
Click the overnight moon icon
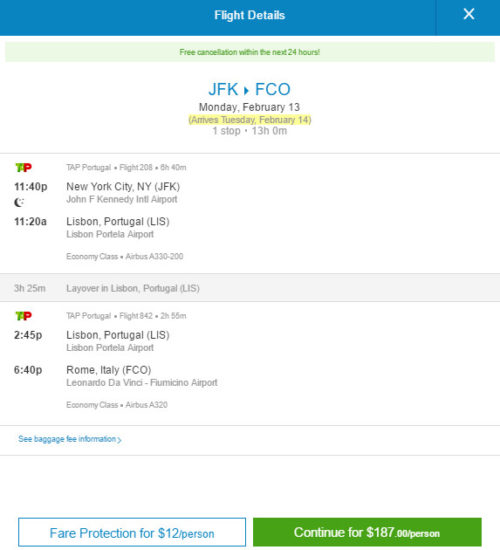pos(19,202)
